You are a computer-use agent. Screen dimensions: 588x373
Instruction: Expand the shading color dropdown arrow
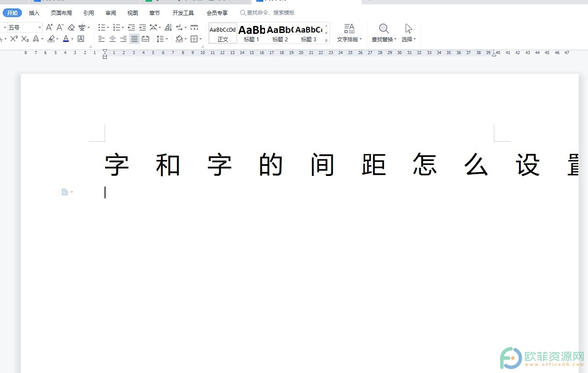click(186, 39)
